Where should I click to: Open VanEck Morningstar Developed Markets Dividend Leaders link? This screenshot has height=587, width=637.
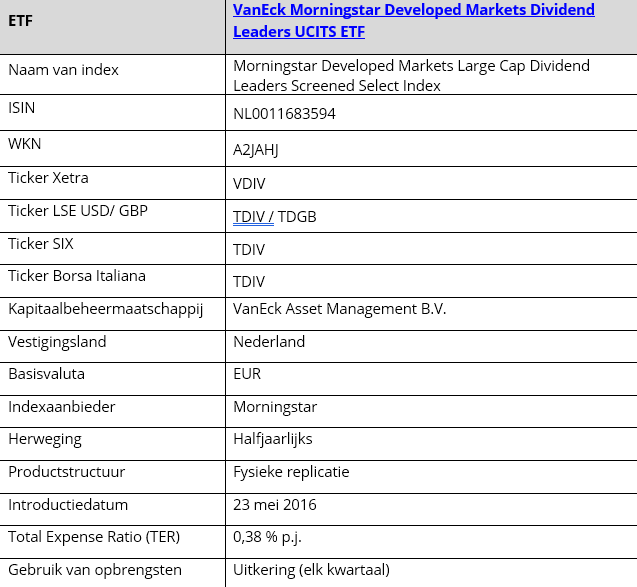pos(414,20)
